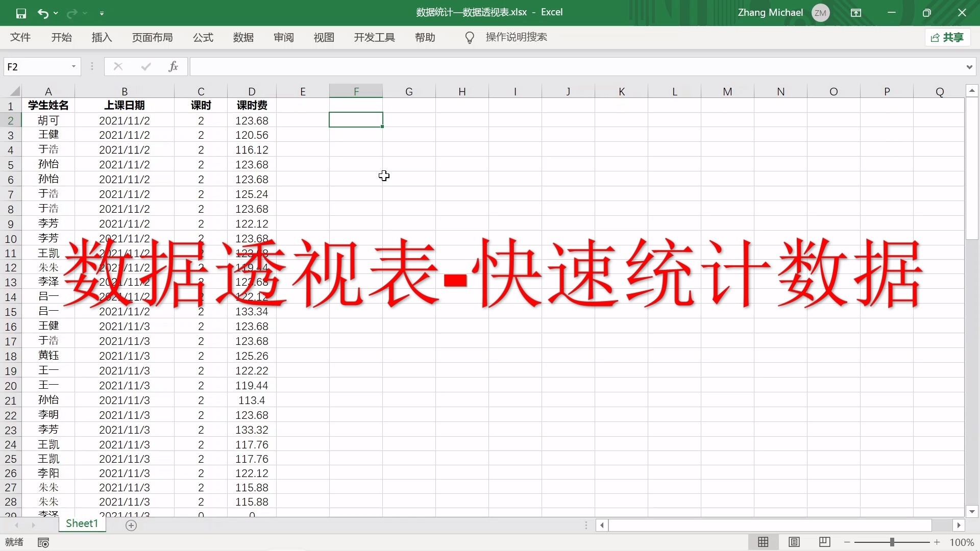The image size is (980, 551).
Task: Click the Save icon on Quick Access Toolbar
Action: [x=21, y=13]
